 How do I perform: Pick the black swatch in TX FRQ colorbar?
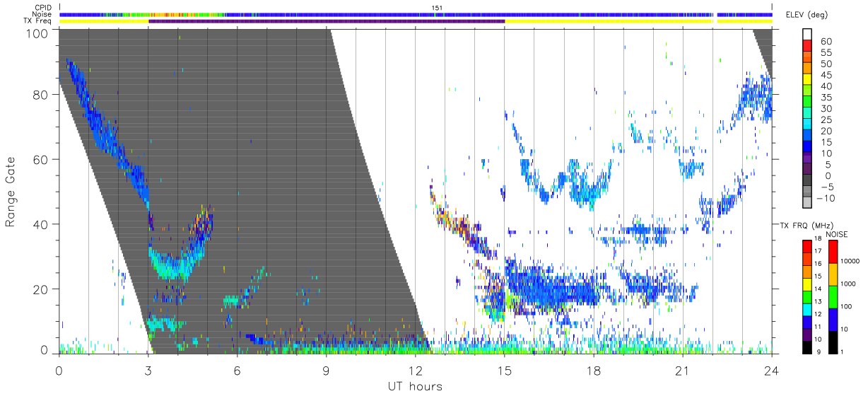pos(807,347)
